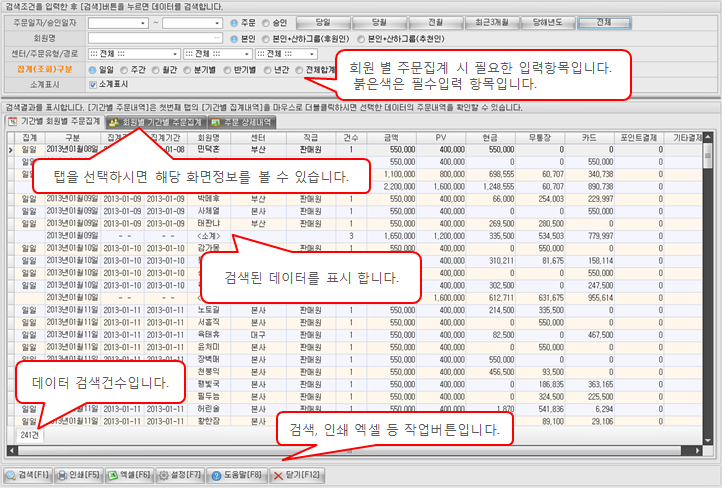Screen dimensions: 722x489
Task: Select the cell showing 2,200,000
Action: (x=391, y=186)
